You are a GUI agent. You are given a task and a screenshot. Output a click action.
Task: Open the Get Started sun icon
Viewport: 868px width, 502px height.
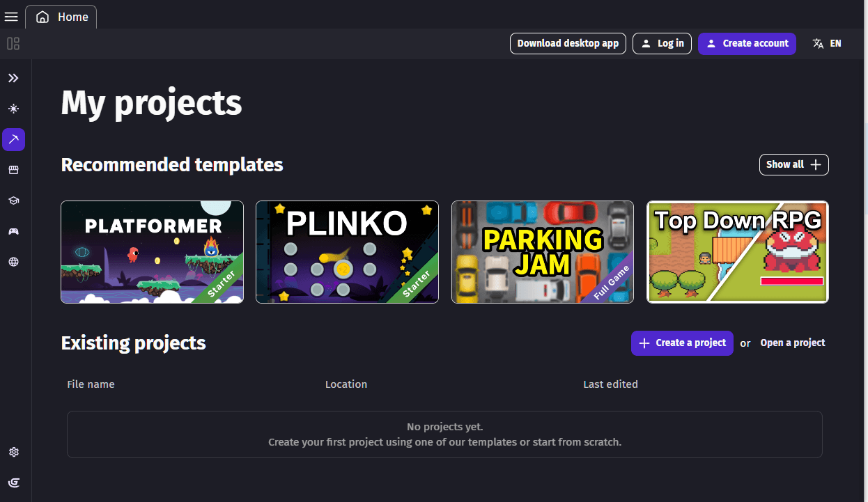[x=13, y=109]
